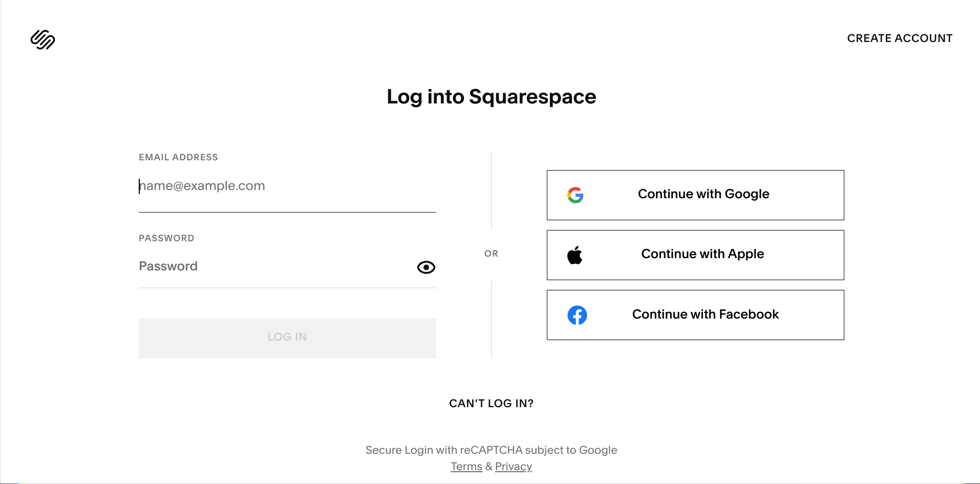Choose Continue with Google
980x484 pixels.
[695, 195]
